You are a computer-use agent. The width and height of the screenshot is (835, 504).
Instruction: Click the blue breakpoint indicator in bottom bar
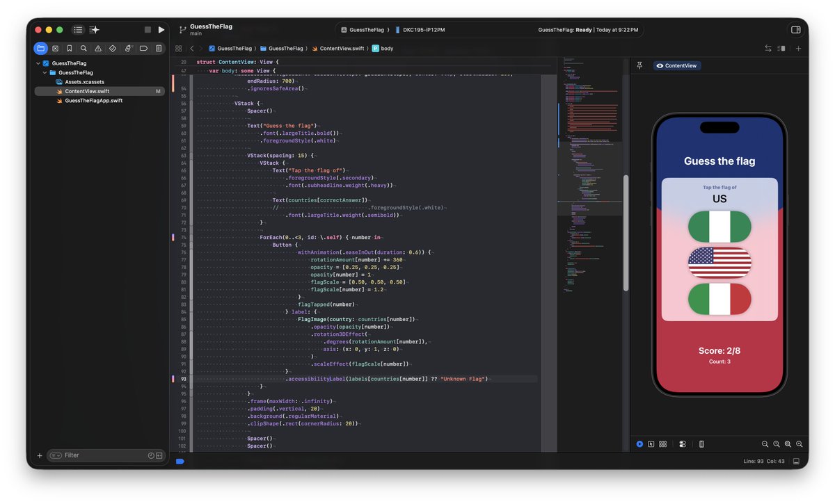180,461
